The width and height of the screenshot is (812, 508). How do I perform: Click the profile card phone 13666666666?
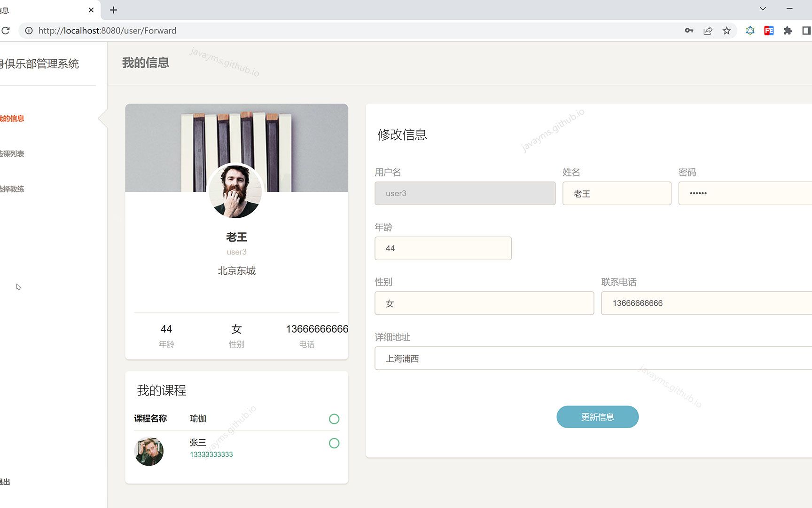[x=317, y=329]
